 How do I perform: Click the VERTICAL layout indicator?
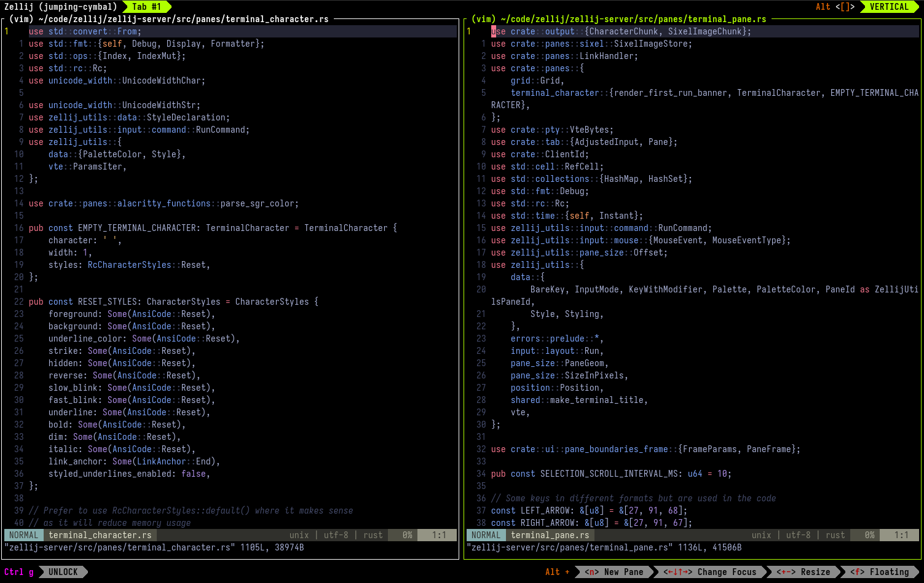click(x=889, y=7)
